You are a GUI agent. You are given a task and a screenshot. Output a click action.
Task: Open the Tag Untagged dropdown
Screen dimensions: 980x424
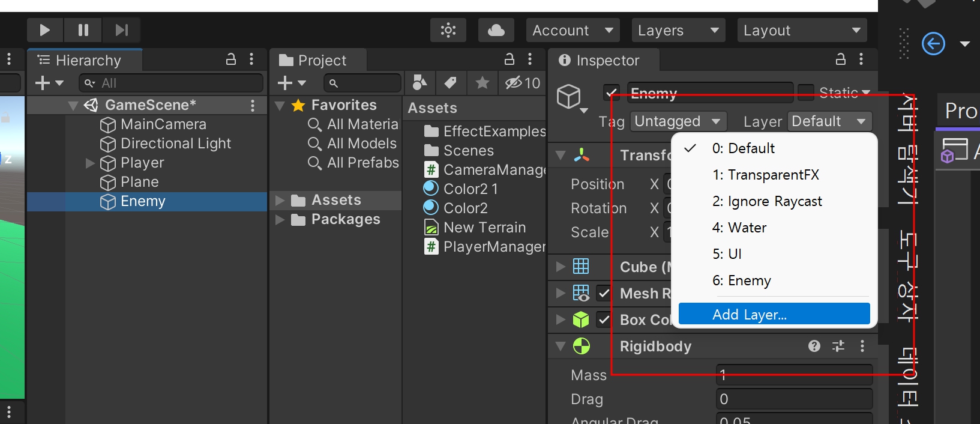click(x=678, y=121)
